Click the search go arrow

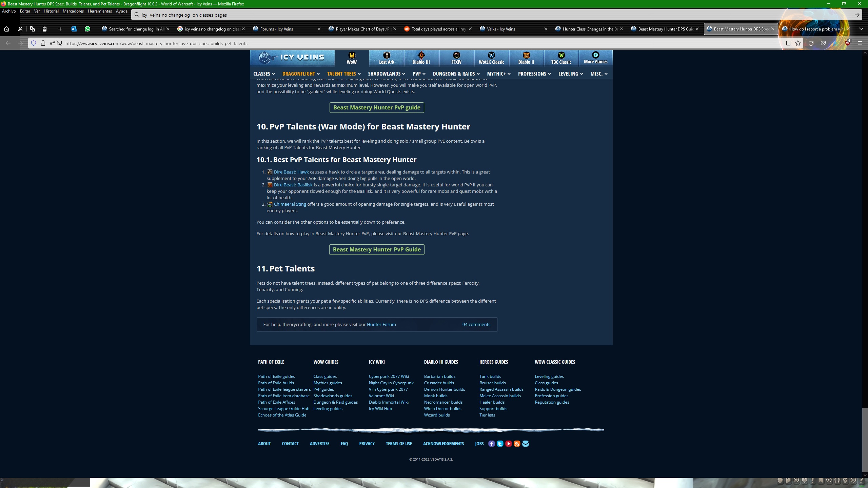(x=857, y=15)
